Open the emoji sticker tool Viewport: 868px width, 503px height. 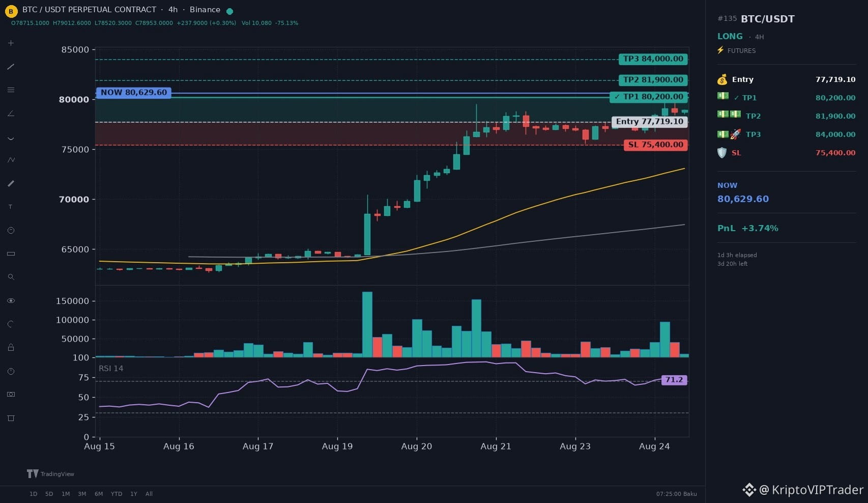pos(11,230)
